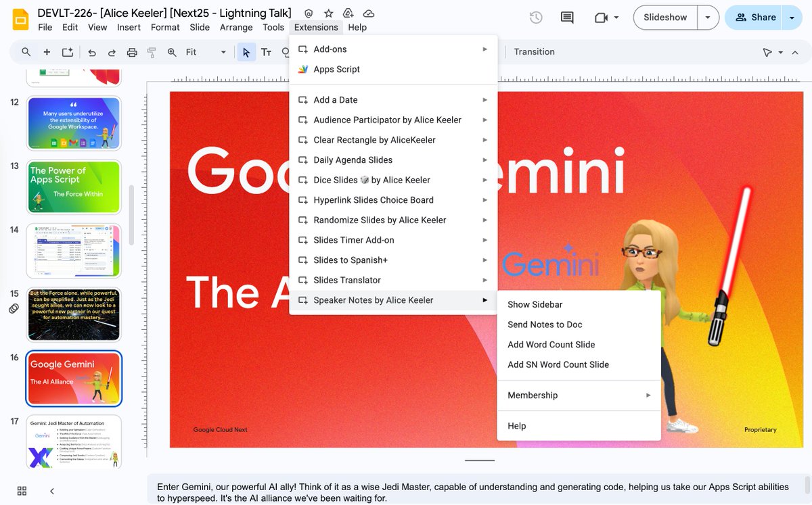Click the move to Drive icon
The image size is (812, 505).
point(348,14)
